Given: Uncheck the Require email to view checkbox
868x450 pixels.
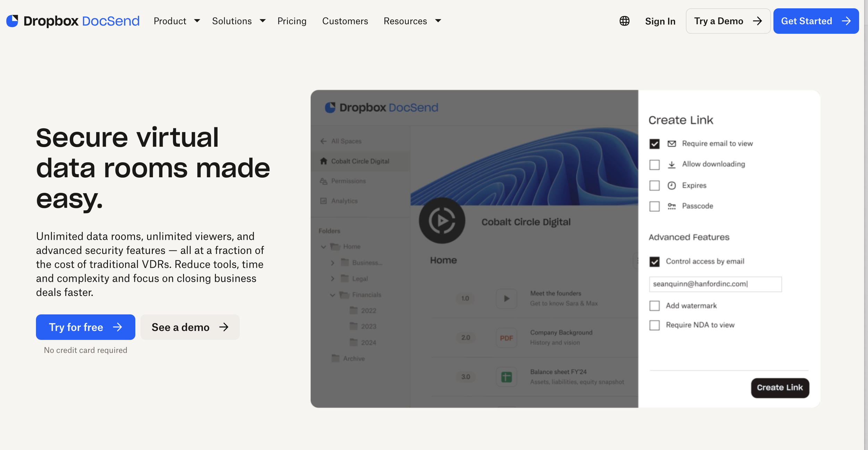Looking at the screenshot, I should coord(654,144).
